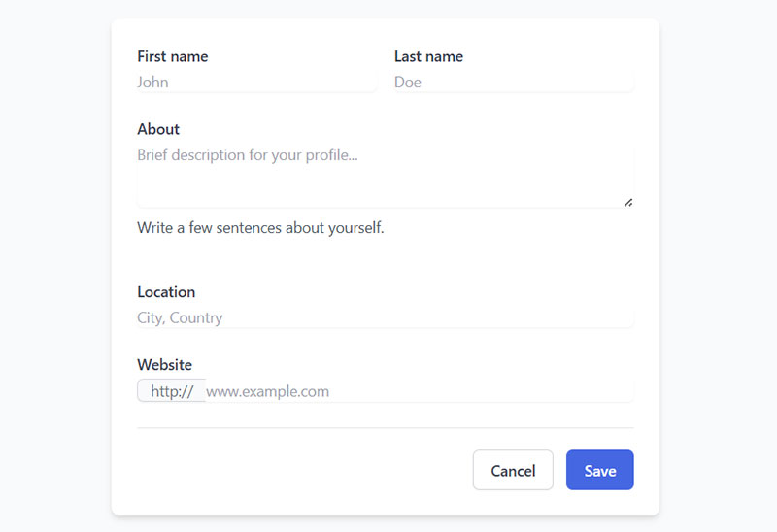777x532 pixels.
Task: Click the First name label
Action: [x=173, y=56]
